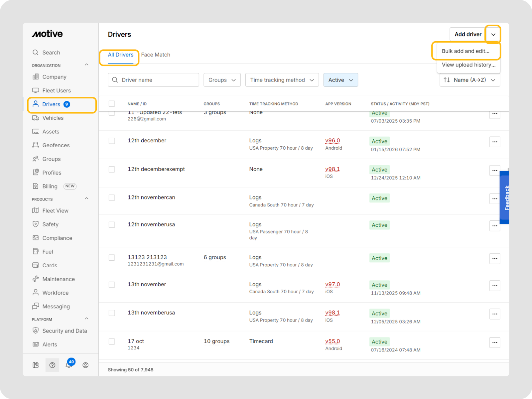Collapse the Organization sidebar section
This screenshot has height=399, width=532.
pos(86,65)
